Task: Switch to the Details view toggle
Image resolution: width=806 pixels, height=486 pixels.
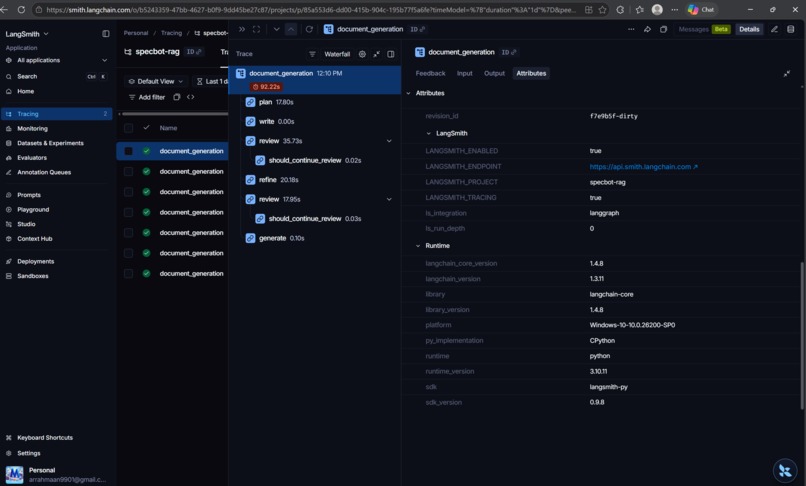Action: point(749,29)
